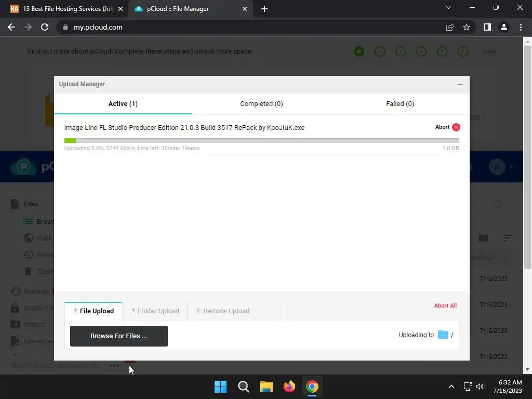Screen dimensions: 532x399
Task: Click the forward navigation arrow
Action: point(28,27)
